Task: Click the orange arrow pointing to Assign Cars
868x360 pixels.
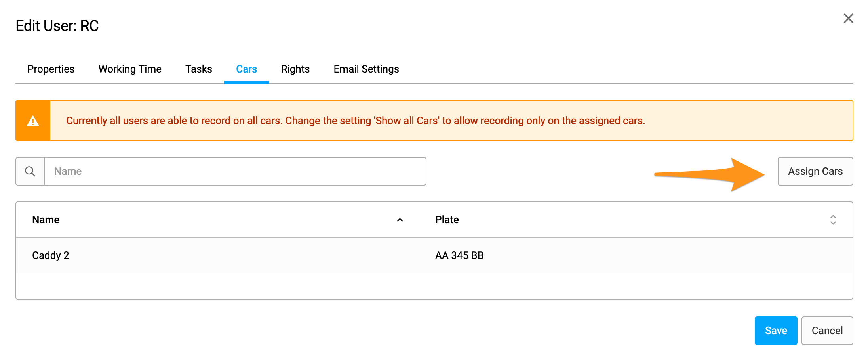Action: pyautogui.click(x=709, y=174)
